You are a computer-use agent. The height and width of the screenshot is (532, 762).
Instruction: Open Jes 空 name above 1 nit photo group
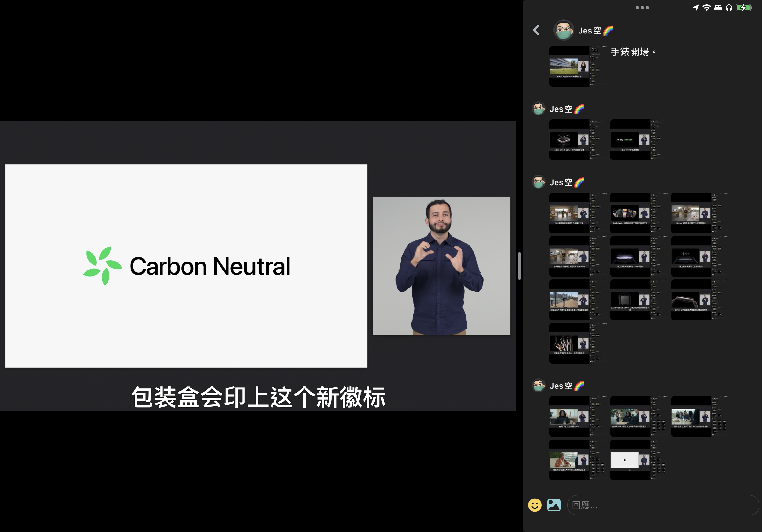(x=567, y=182)
